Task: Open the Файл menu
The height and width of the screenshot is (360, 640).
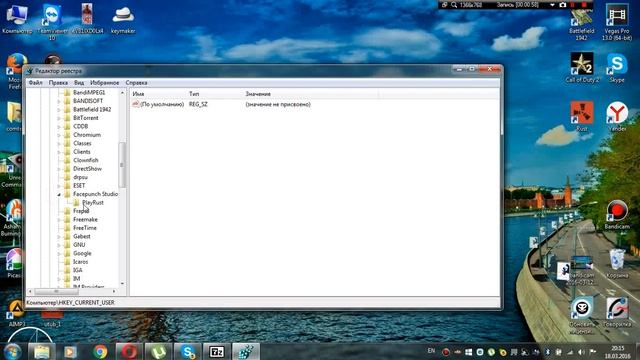Action: pyautogui.click(x=36, y=82)
